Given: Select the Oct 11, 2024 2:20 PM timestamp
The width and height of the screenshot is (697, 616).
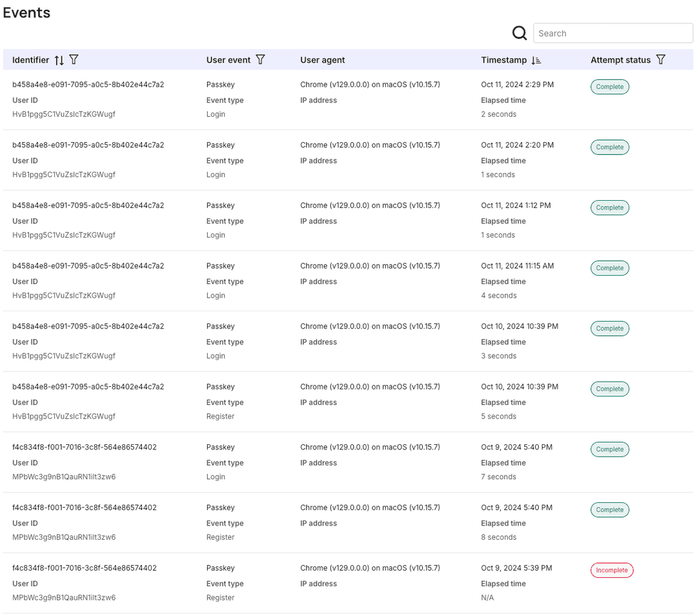Looking at the screenshot, I should 517,145.
